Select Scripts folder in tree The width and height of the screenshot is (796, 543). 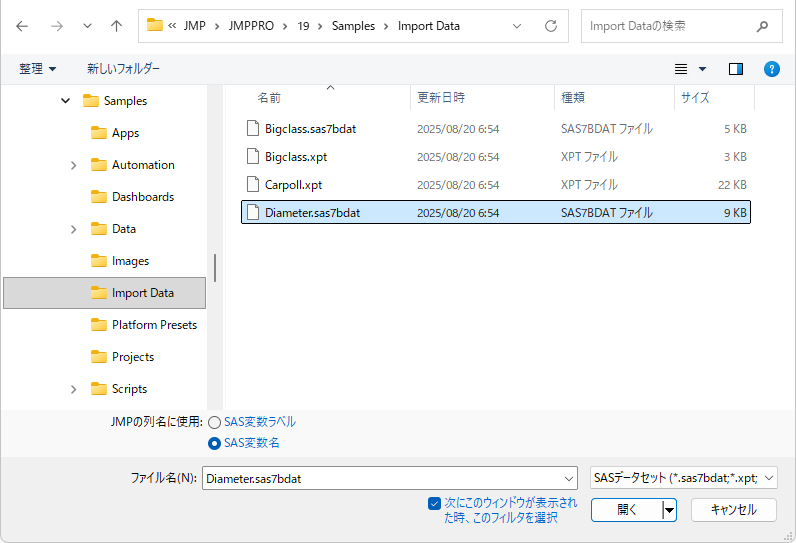coord(129,389)
